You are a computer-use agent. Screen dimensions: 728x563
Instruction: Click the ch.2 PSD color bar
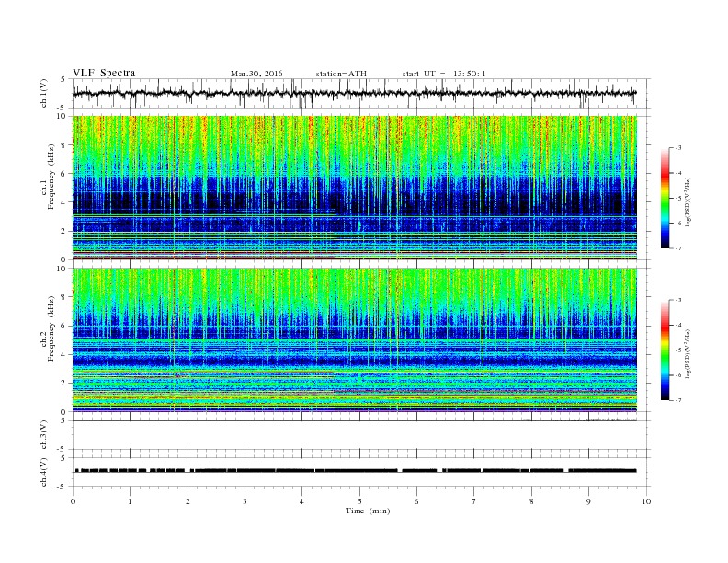click(x=665, y=350)
